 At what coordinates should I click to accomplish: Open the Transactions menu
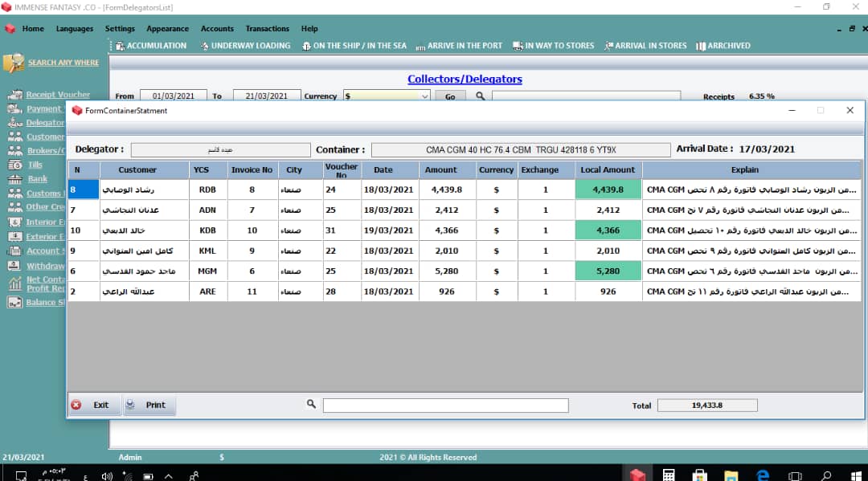pyautogui.click(x=268, y=29)
